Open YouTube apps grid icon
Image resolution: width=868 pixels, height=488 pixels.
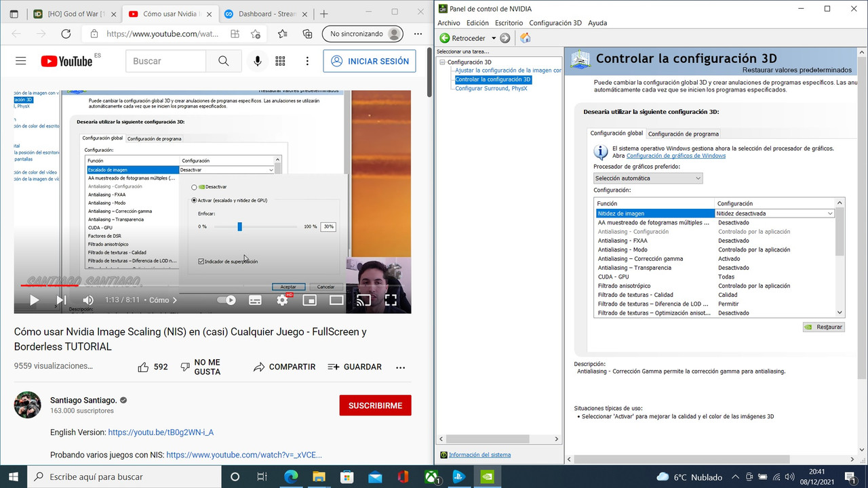[280, 61]
